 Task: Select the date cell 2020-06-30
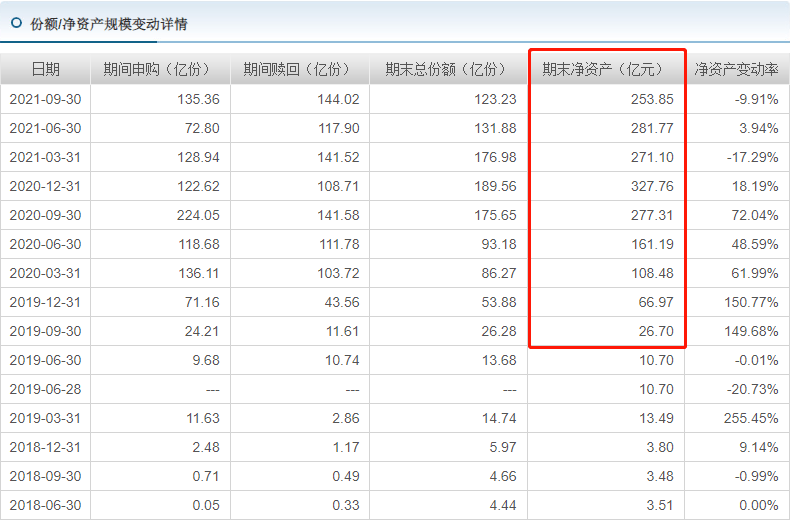tap(45, 244)
